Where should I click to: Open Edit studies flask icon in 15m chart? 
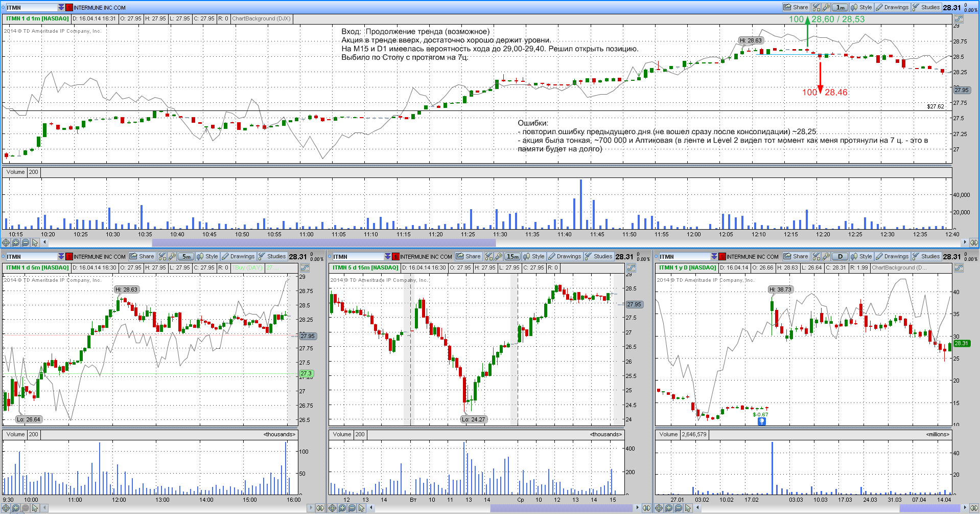pos(488,256)
